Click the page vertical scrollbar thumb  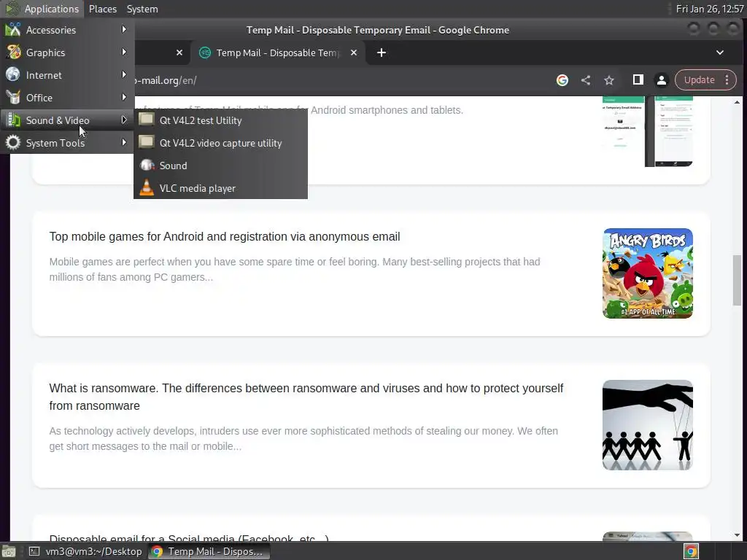[x=737, y=280]
